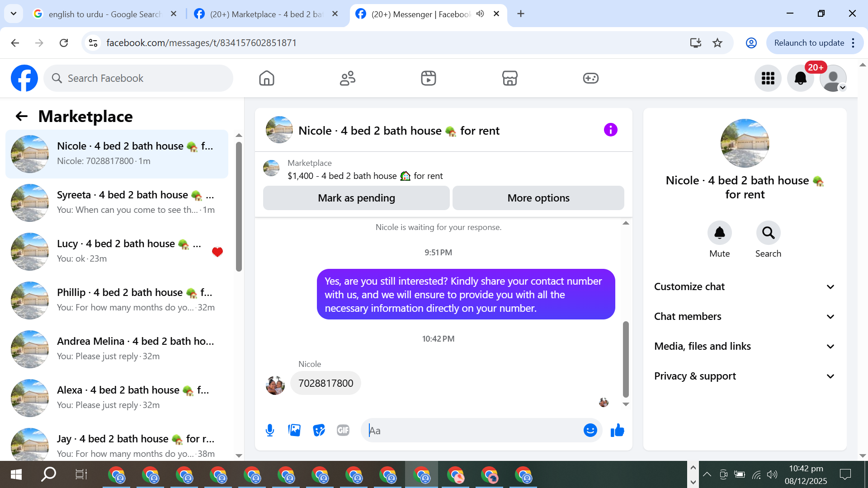Click Nicole's avatar beside her message
Image resolution: width=868 pixels, height=488 pixels.
click(x=275, y=385)
